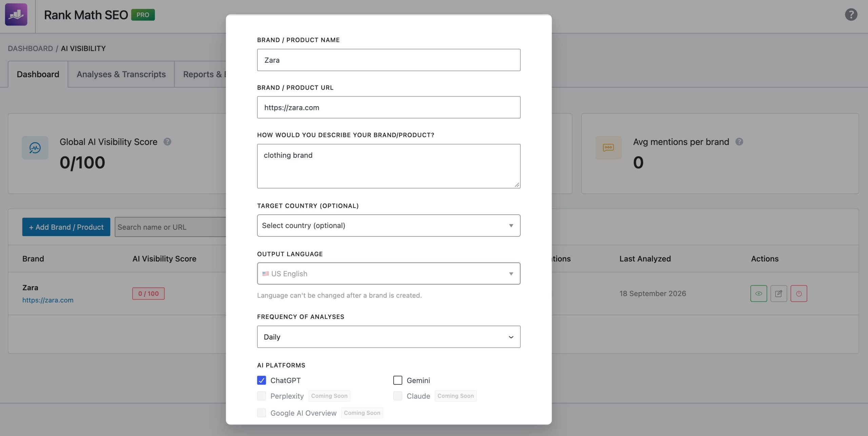Click the brand description textarea
Viewport: 868px width, 436px height.
pyautogui.click(x=389, y=166)
